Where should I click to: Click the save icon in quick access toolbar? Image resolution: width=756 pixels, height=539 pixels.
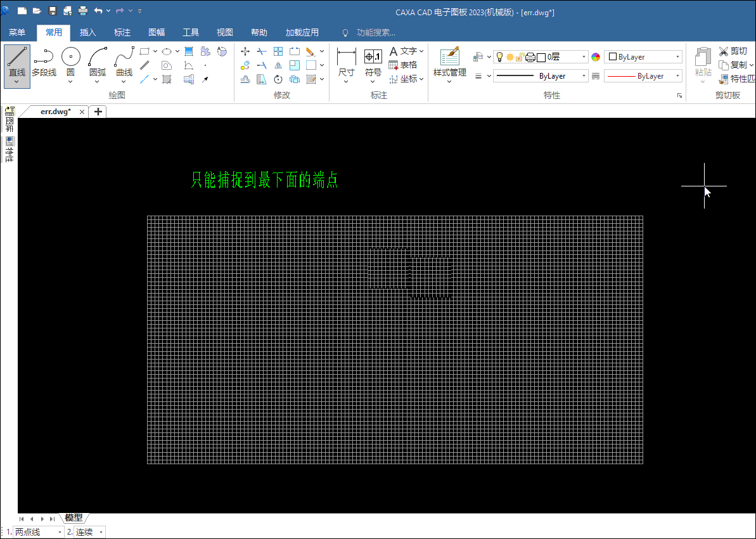point(53,11)
